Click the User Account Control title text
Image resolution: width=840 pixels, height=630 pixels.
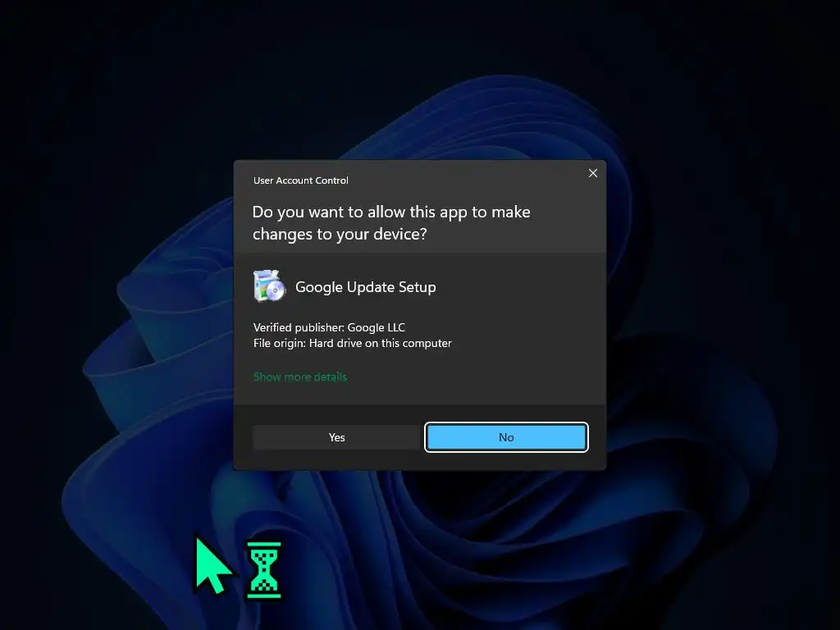pos(300,180)
